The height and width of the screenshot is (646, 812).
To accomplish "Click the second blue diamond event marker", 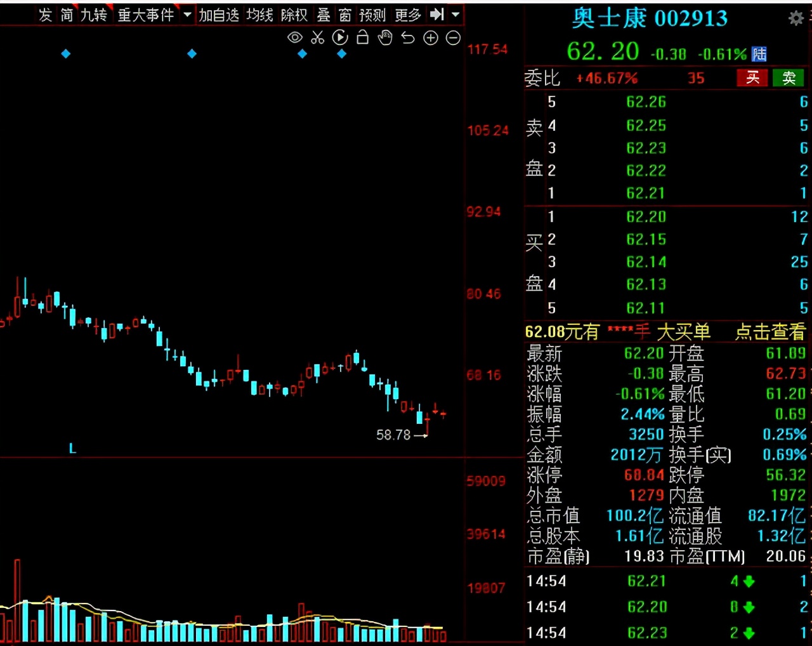I will click(192, 54).
